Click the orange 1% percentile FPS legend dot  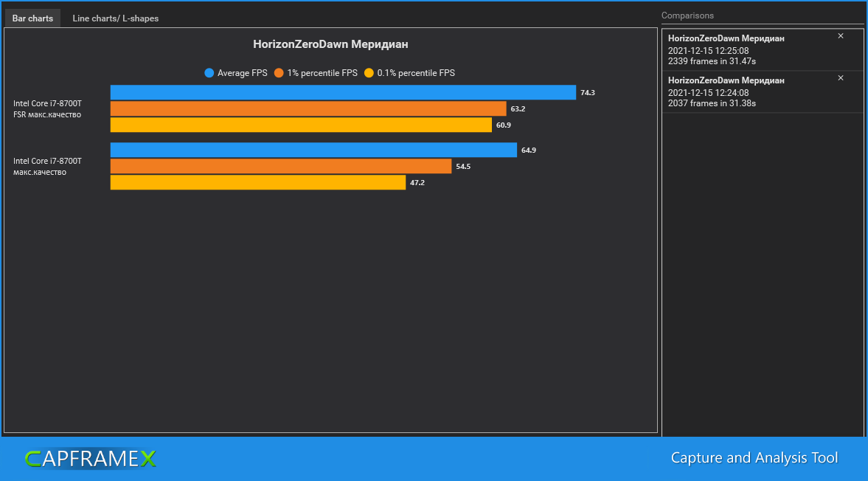coord(279,73)
